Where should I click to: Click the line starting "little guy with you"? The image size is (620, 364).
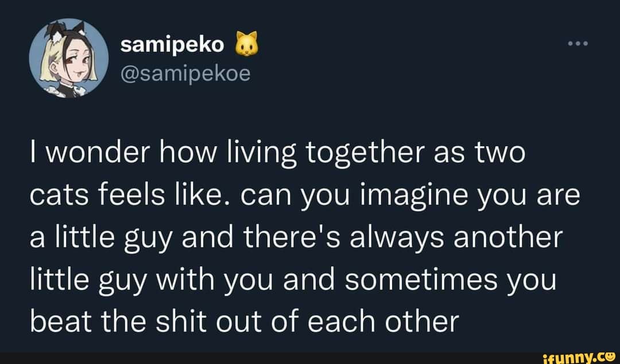tap(293, 281)
